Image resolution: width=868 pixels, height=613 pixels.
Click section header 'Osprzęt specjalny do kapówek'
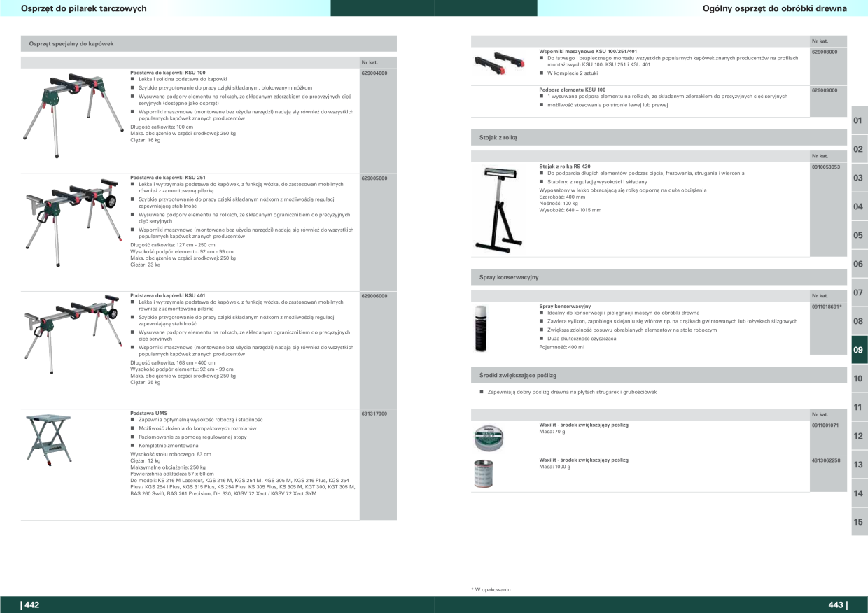pyautogui.click(x=209, y=43)
